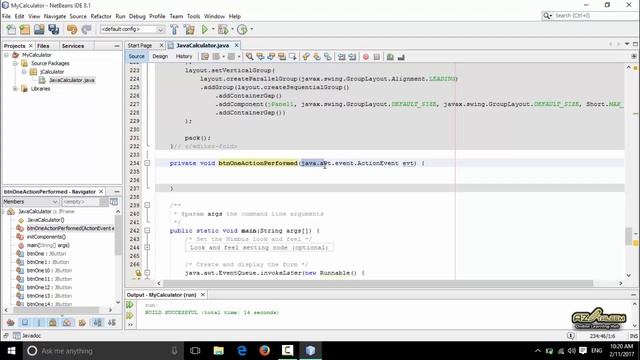Toggle Sort by Source in Navigator
The image size is (640, 360).
(x=112, y=322)
